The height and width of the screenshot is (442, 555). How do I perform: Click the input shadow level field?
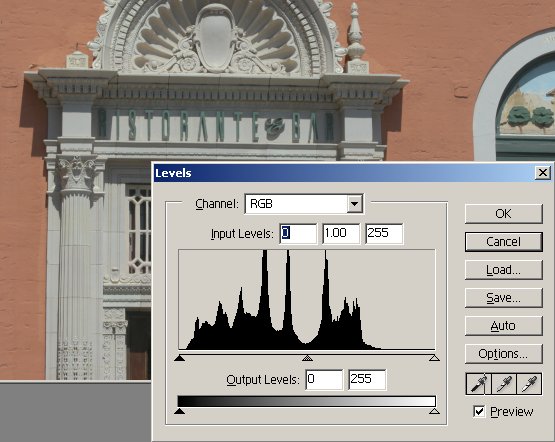298,234
